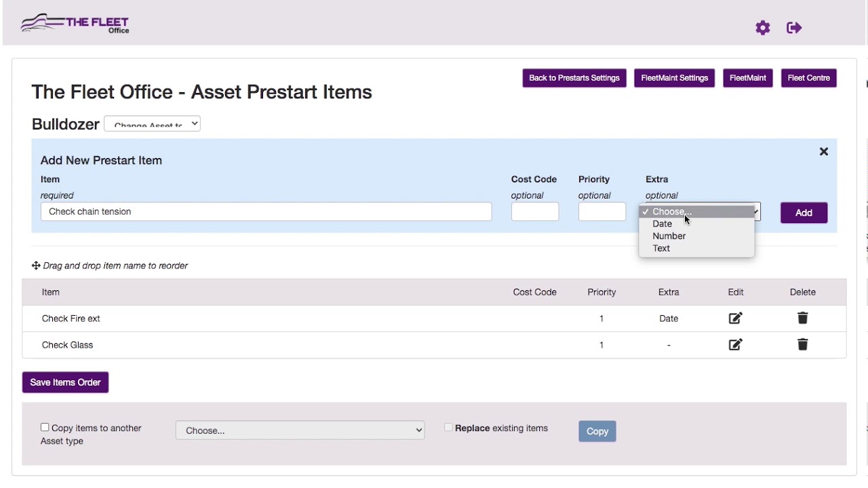Click the Cost Code input field

pyautogui.click(x=534, y=212)
